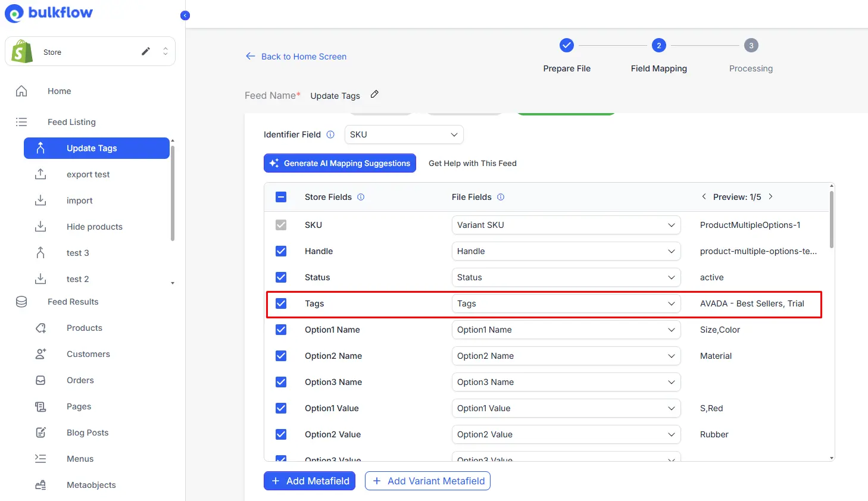The height and width of the screenshot is (501, 868).
Task: Select the Metaobjects sidebar item
Action: (90, 485)
